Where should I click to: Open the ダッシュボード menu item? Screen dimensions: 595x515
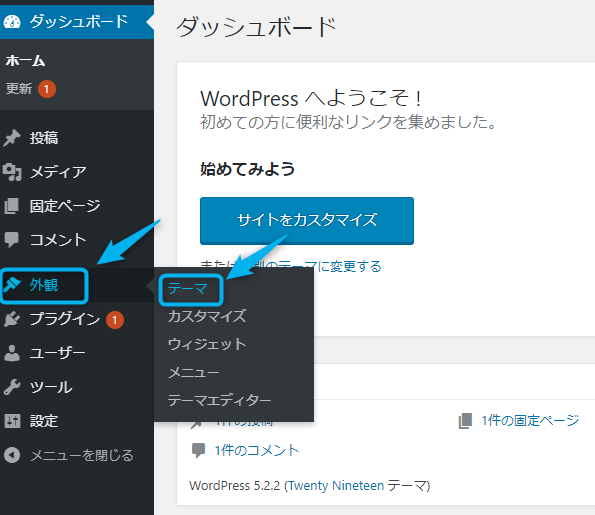click(77, 22)
